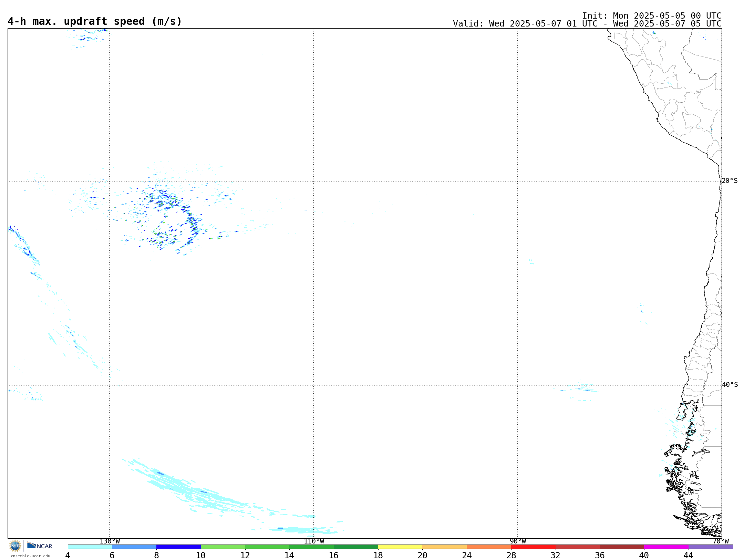Click the colorbar label '44'
Screen dimensions: 744x560
(689, 556)
